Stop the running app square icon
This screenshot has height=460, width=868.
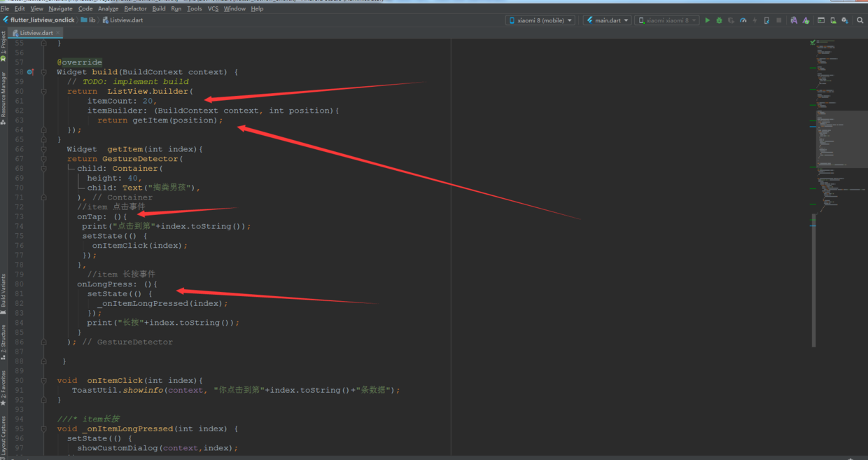coord(778,20)
